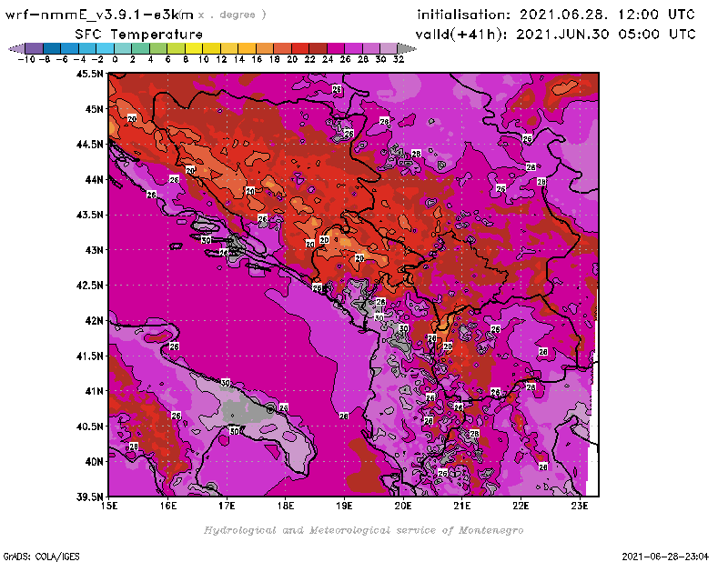Click the '20E' longitude label
This screenshot has width=728, height=562.
pyautogui.click(x=403, y=506)
